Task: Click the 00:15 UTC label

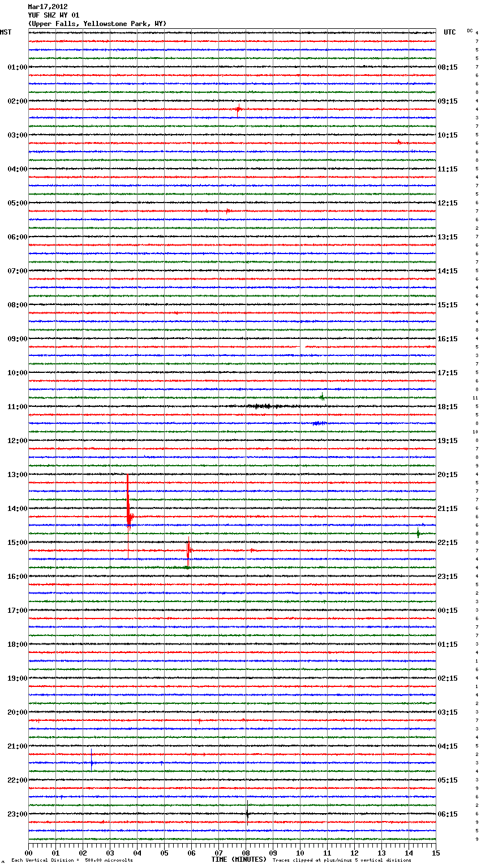Action: pos(448,611)
